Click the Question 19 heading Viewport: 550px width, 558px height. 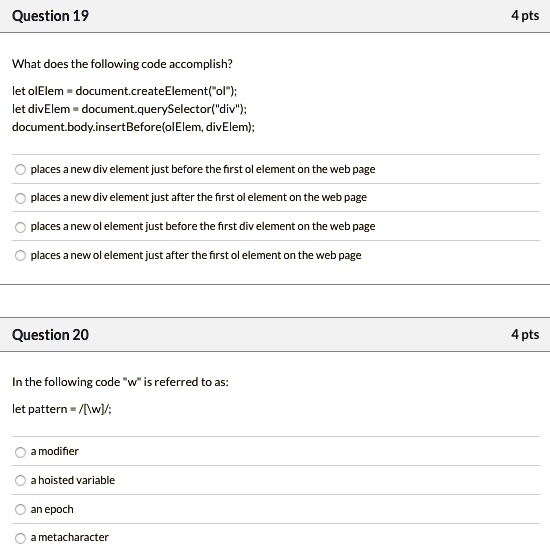[50, 16]
